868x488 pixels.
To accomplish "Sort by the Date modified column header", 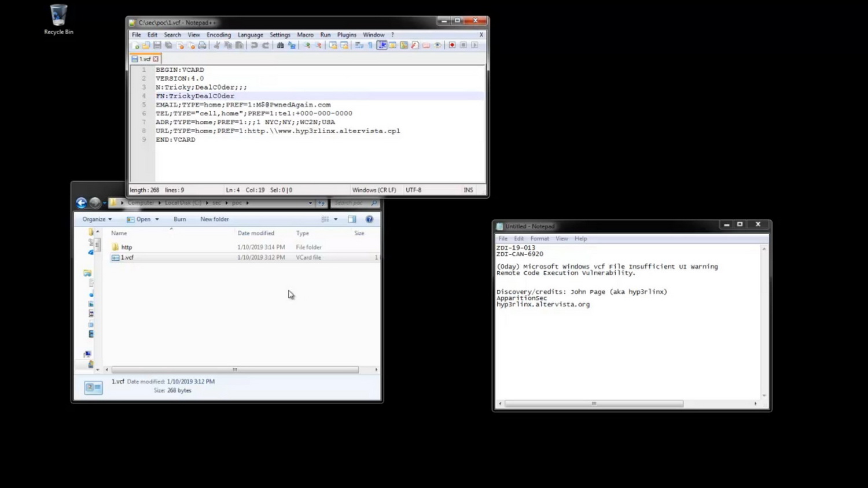I will tap(256, 233).
